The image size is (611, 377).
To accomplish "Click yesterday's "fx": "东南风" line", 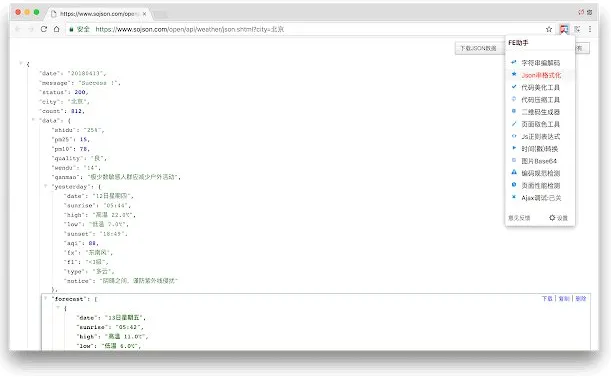I will point(88,253).
